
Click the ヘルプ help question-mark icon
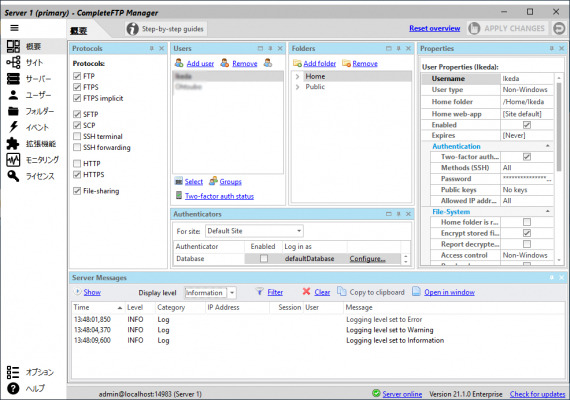(13, 388)
